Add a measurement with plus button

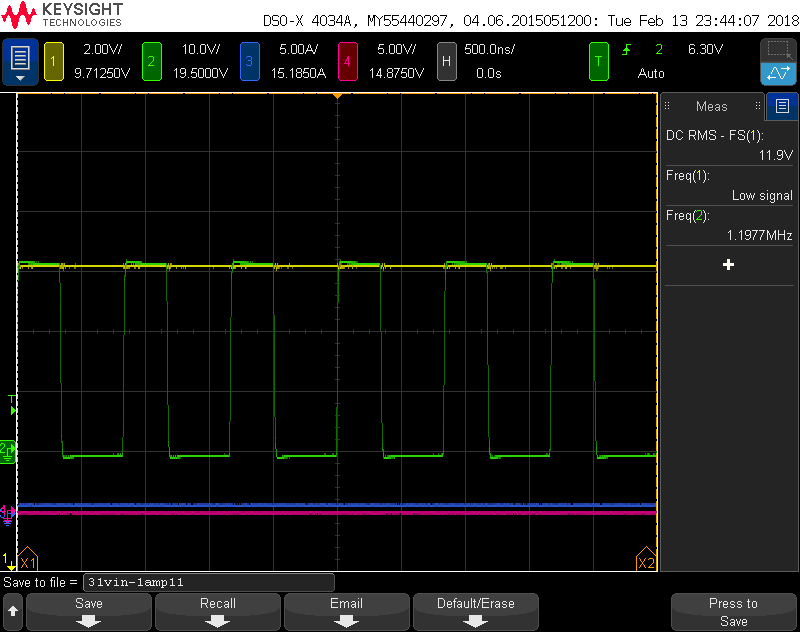click(x=729, y=264)
